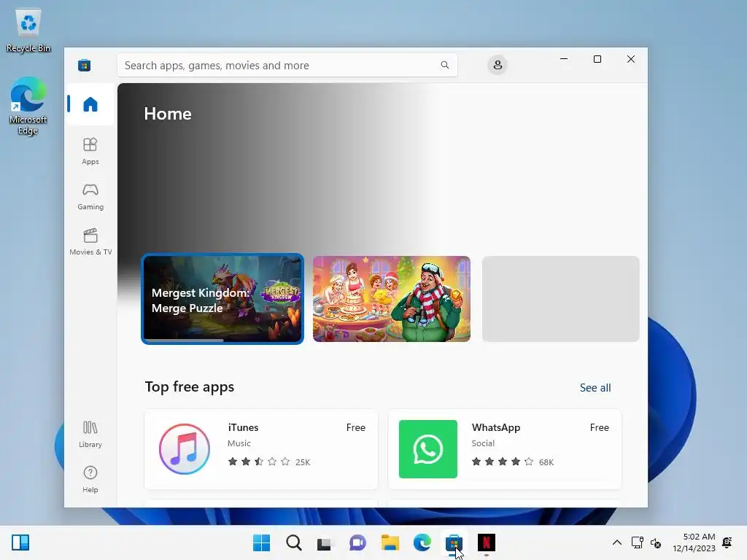The width and height of the screenshot is (747, 560).
Task: Open Task View from the taskbar
Action: 325,542
